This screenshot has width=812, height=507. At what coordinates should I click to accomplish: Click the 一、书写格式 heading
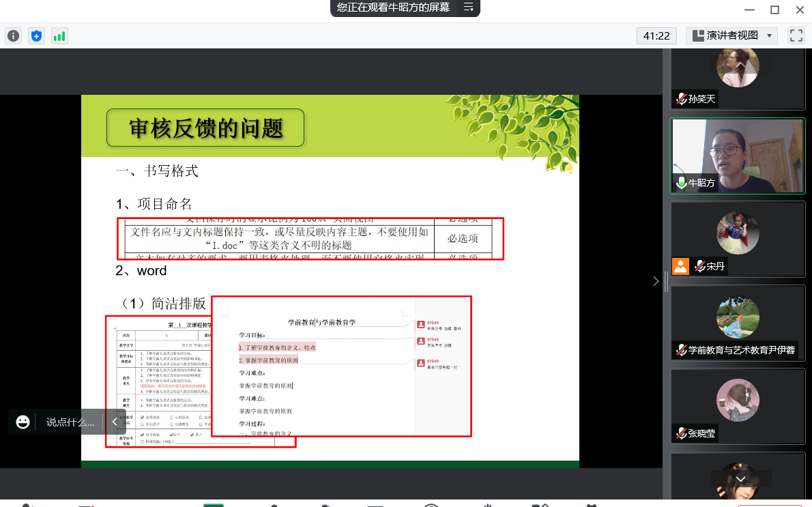pyautogui.click(x=157, y=171)
